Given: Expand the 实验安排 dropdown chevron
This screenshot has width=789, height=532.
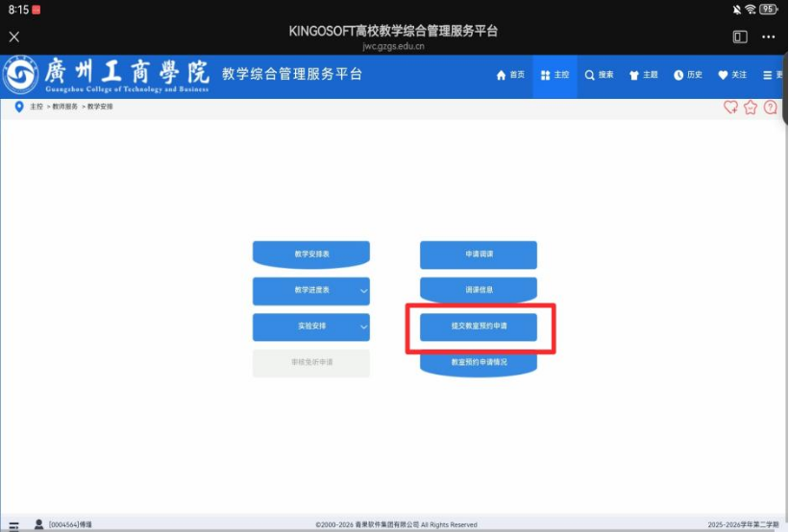Looking at the screenshot, I should 363,327.
